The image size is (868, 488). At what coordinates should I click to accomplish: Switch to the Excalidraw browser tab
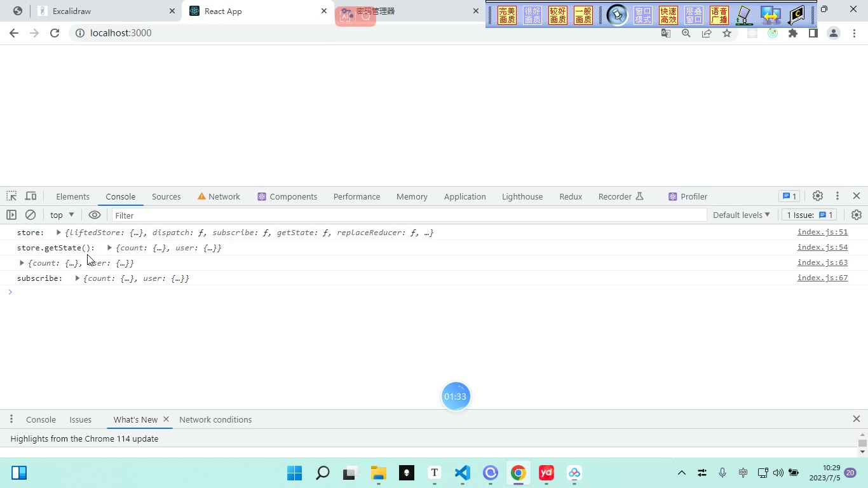[107, 11]
